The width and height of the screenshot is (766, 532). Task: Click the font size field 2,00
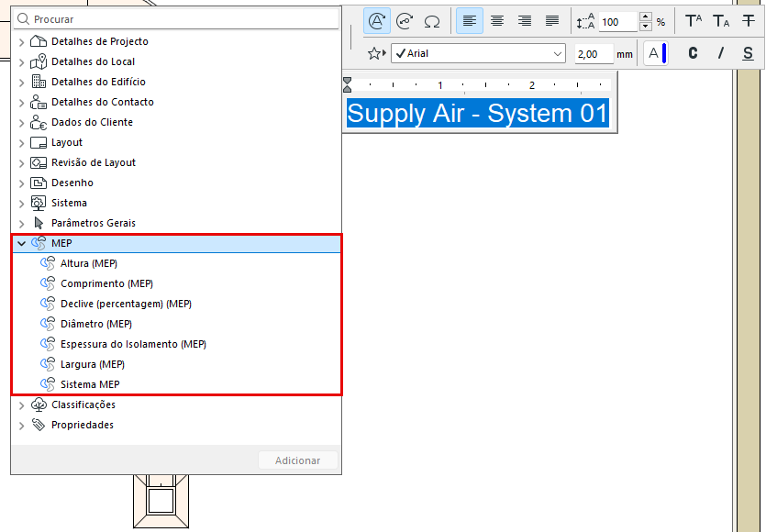(594, 54)
